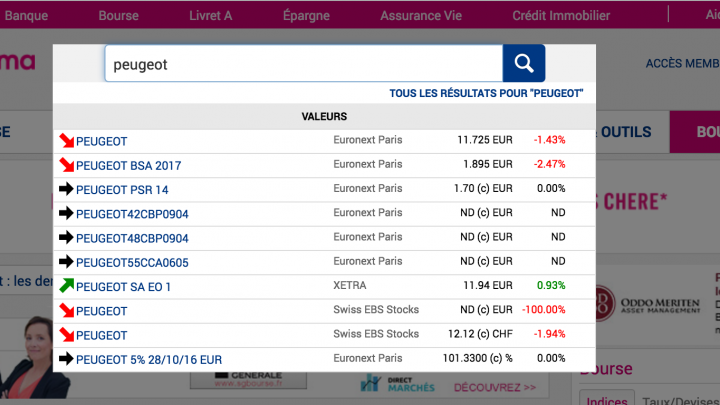720x405 pixels.
Task: Click the green up arrow beside PEUGEOT SA EO 1
Action: tap(67, 286)
